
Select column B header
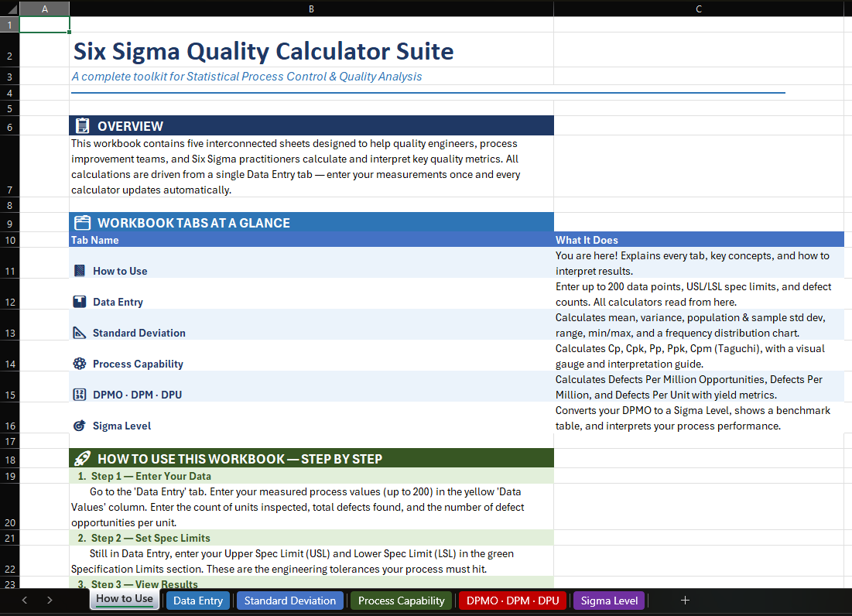click(311, 9)
